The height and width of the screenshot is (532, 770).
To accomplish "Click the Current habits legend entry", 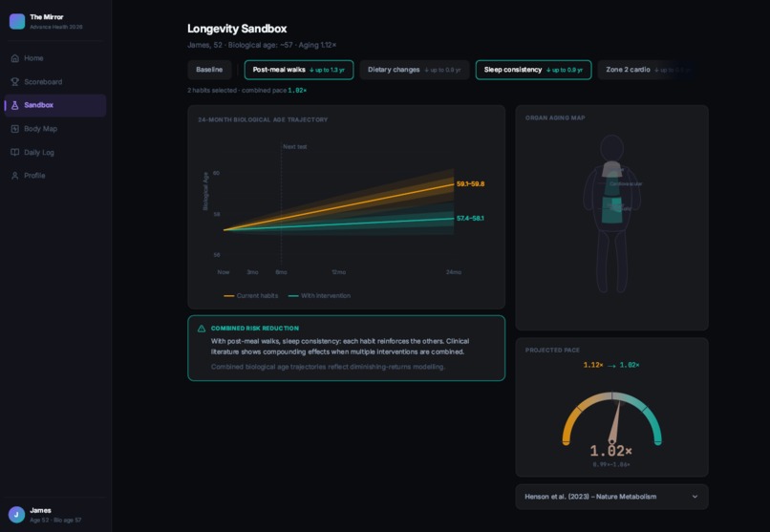I will (x=251, y=296).
